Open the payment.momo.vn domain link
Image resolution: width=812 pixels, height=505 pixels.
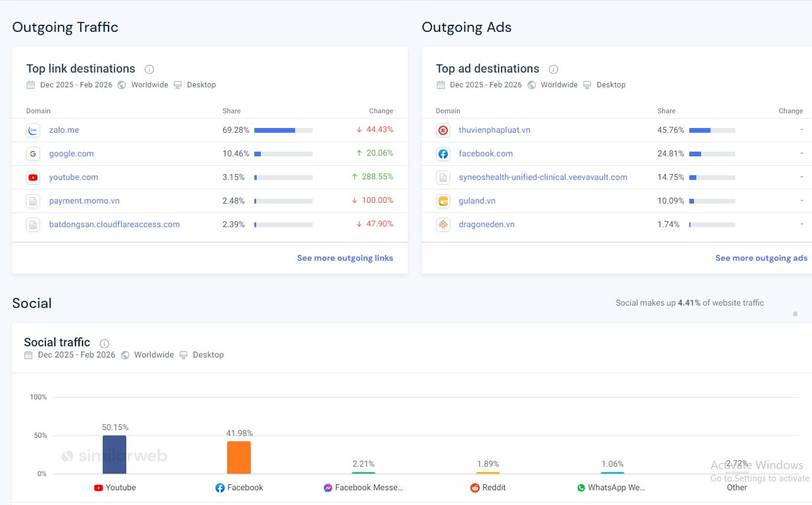(x=84, y=201)
